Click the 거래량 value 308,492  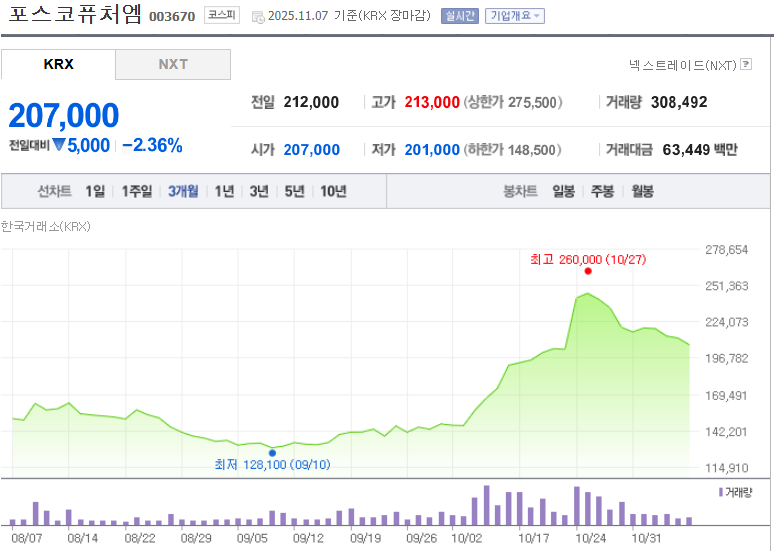[679, 102]
